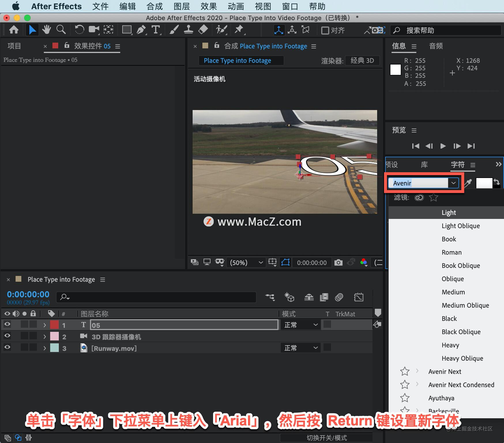This screenshot has height=443, width=504.
Task: Expand layer 3 Runway.mov properties
Action: [x=45, y=348]
